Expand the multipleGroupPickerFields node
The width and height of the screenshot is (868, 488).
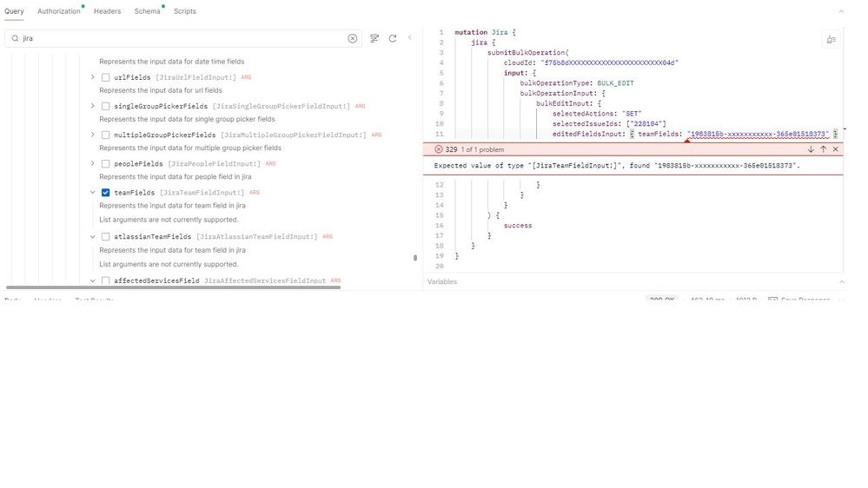(92, 135)
